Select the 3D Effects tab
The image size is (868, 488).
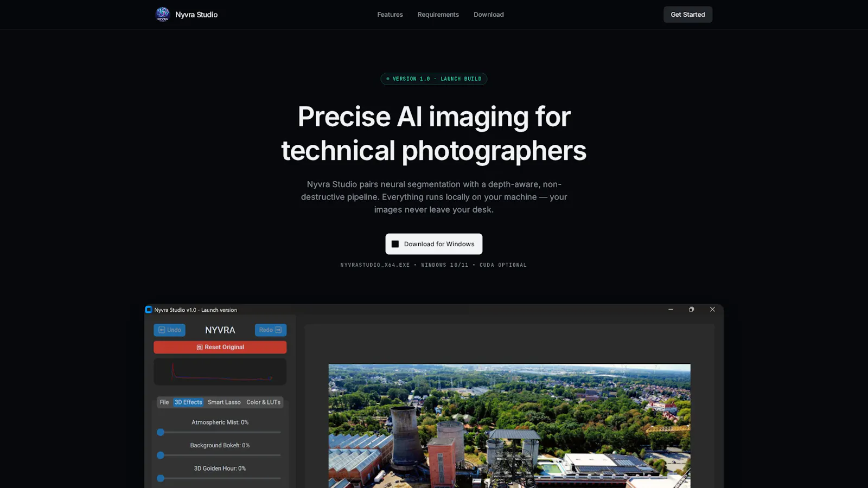click(x=188, y=402)
